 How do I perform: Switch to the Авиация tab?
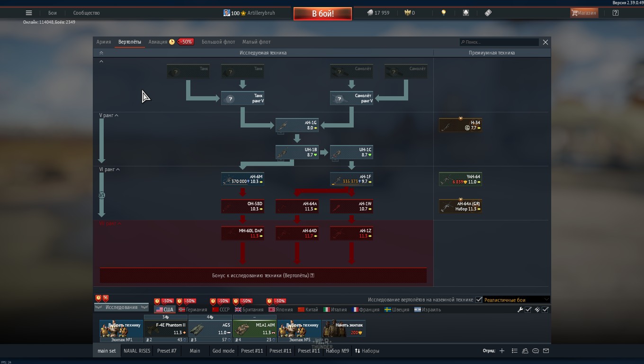tap(158, 42)
